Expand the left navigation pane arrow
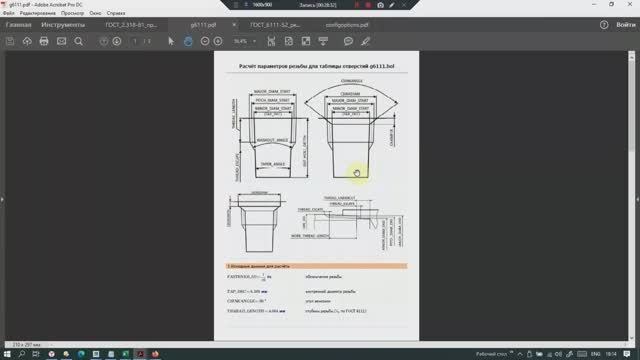 click(x=2, y=199)
